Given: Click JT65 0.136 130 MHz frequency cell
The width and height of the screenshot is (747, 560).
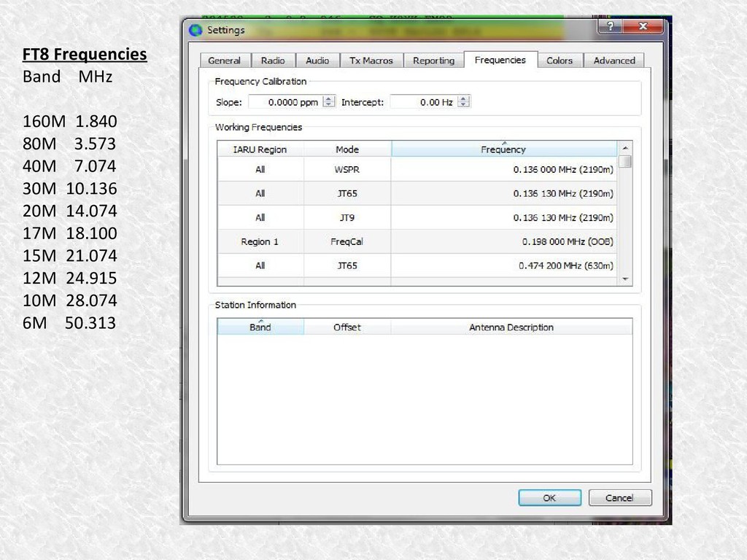Looking at the screenshot, I should click(x=504, y=193).
